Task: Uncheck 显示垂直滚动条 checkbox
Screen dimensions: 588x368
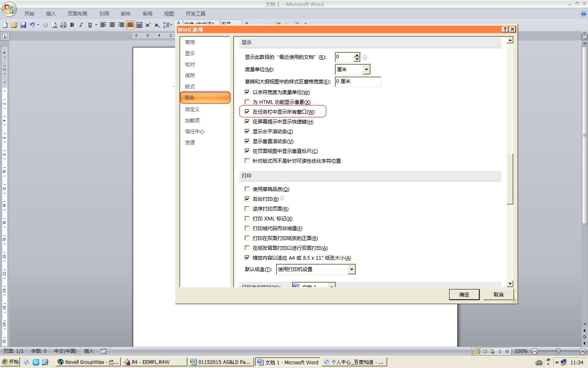Action: (247, 141)
